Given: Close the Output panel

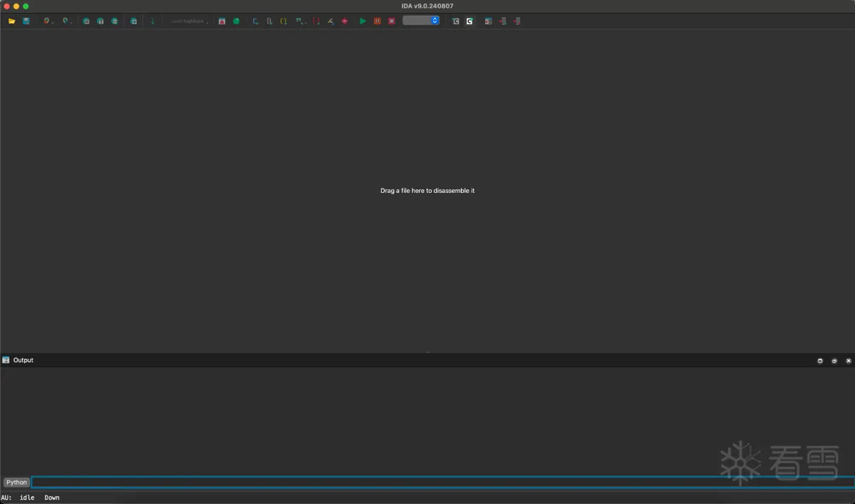Looking at the screenshot, I should click(849, 361).
